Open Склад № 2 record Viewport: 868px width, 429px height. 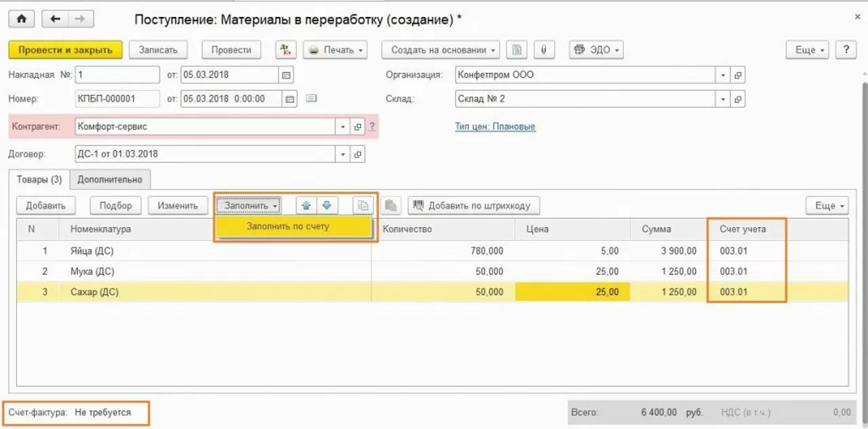pyautogui.click(x=738, y=99)
